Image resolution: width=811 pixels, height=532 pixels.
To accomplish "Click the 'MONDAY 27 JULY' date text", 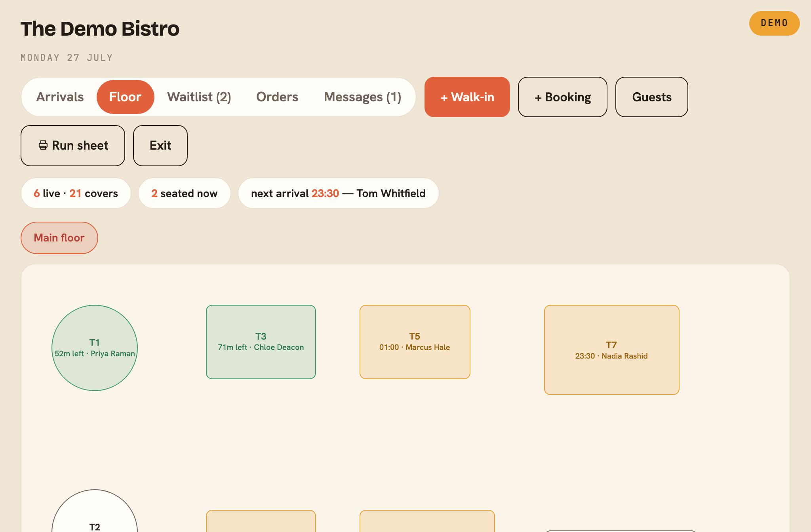I will pyautogui.click(x=67, y=58).
